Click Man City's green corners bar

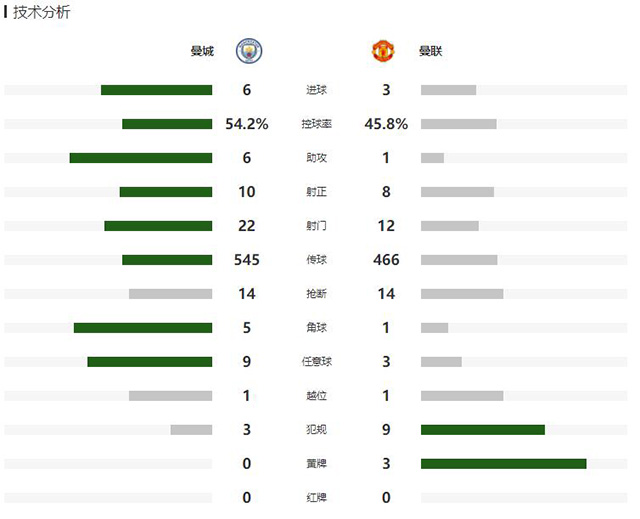click(142, 327)
